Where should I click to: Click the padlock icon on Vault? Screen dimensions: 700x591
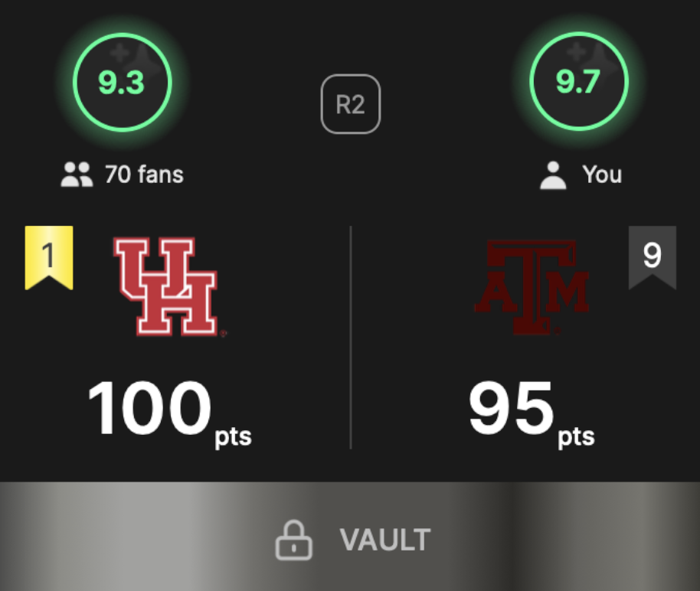coord(294,540)
